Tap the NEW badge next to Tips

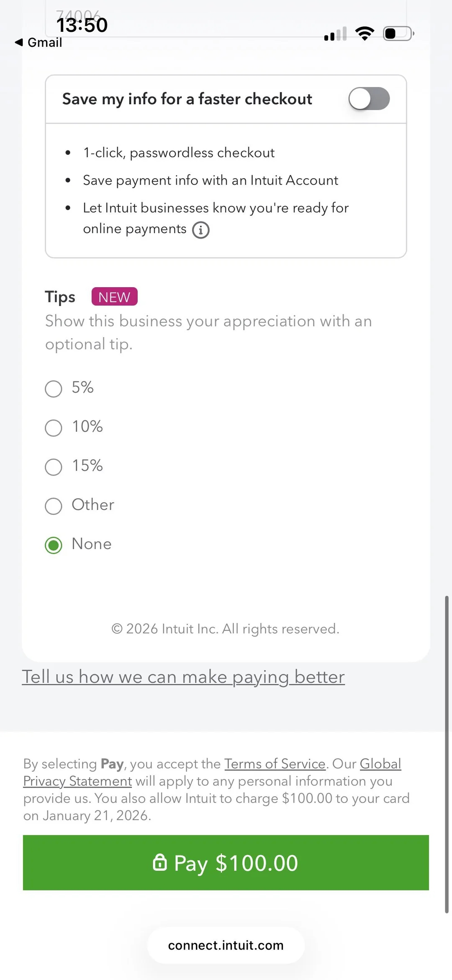point(114,297)
